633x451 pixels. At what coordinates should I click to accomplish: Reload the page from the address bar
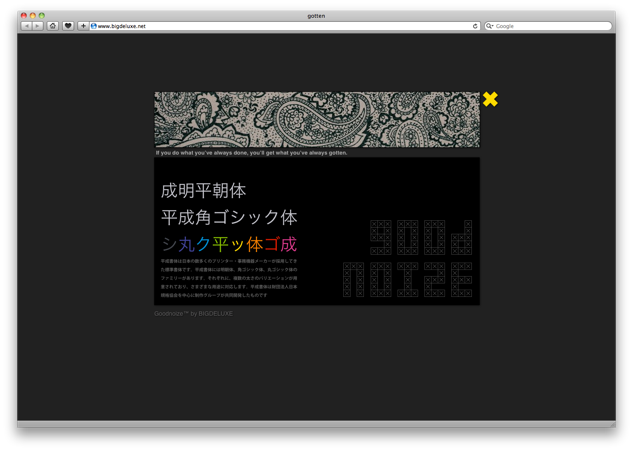point(475,26)
